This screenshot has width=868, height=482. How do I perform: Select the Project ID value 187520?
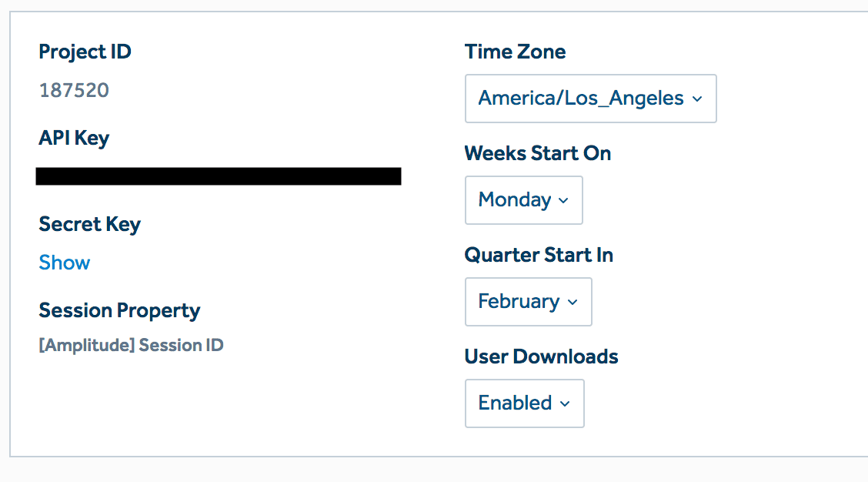tap(73, 90)
